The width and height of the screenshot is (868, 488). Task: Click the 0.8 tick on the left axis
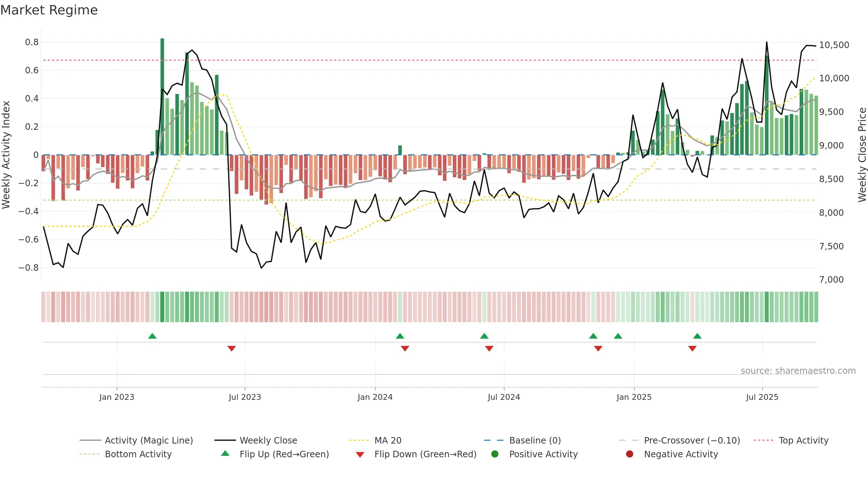(x=32, y=42)
